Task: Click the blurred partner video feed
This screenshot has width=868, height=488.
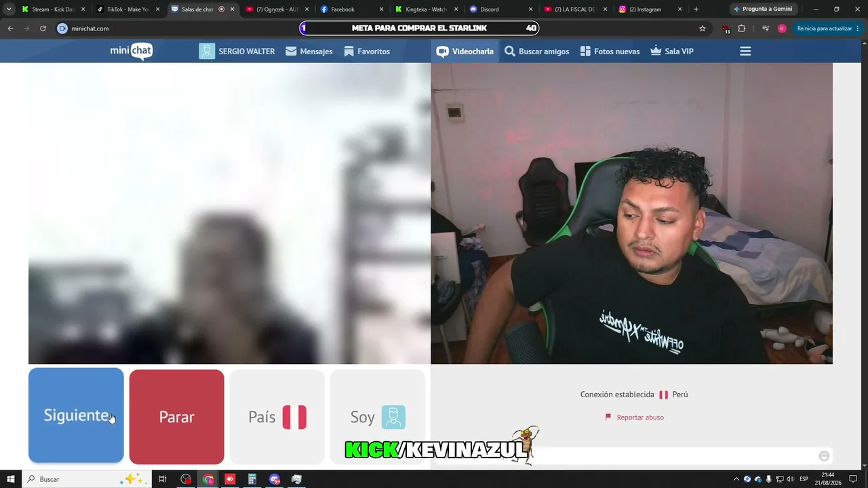Action: (229, 213)
